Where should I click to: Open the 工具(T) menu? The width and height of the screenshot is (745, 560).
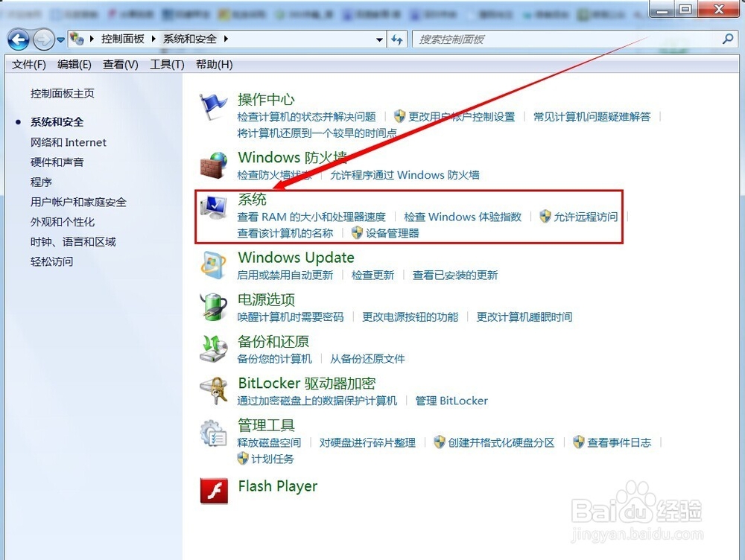(166, 64)
